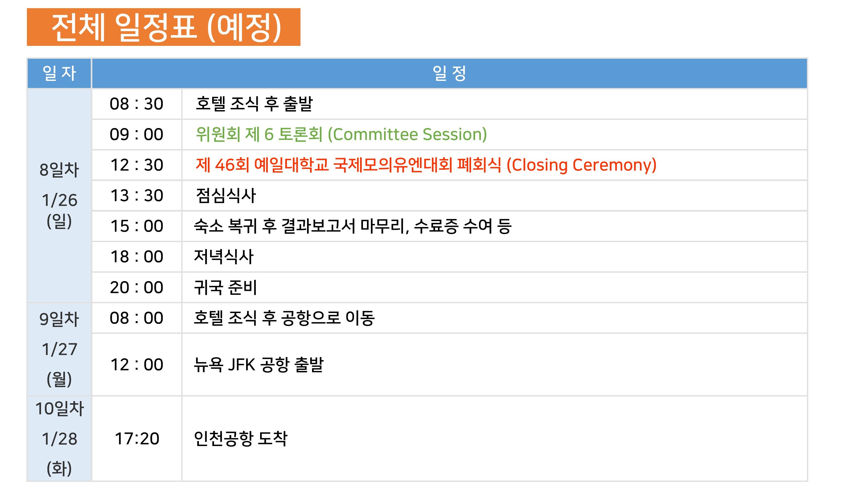Click 호텔 조식 후 출발 entry

[x=254, y=104]
